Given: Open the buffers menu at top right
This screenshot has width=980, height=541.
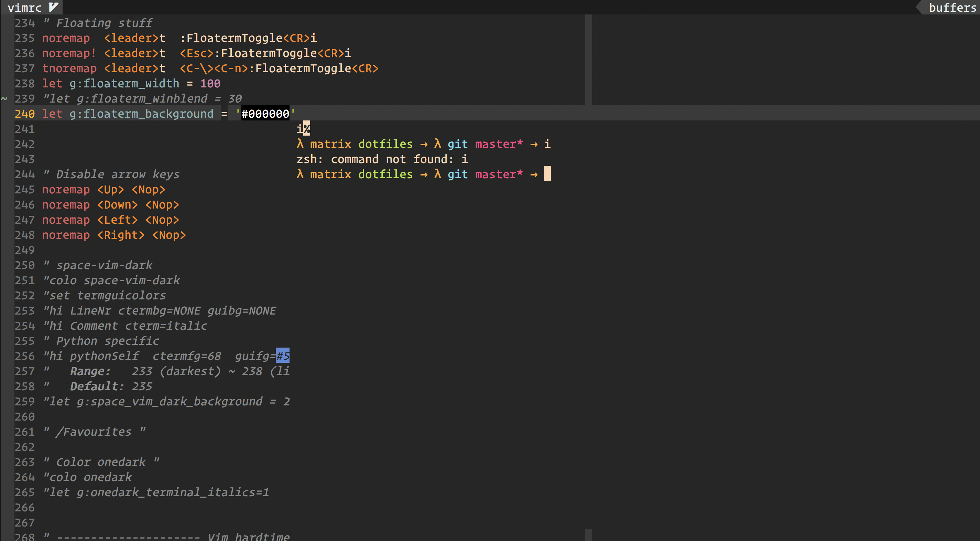Looking at the screenshot, I should (950, 7).
